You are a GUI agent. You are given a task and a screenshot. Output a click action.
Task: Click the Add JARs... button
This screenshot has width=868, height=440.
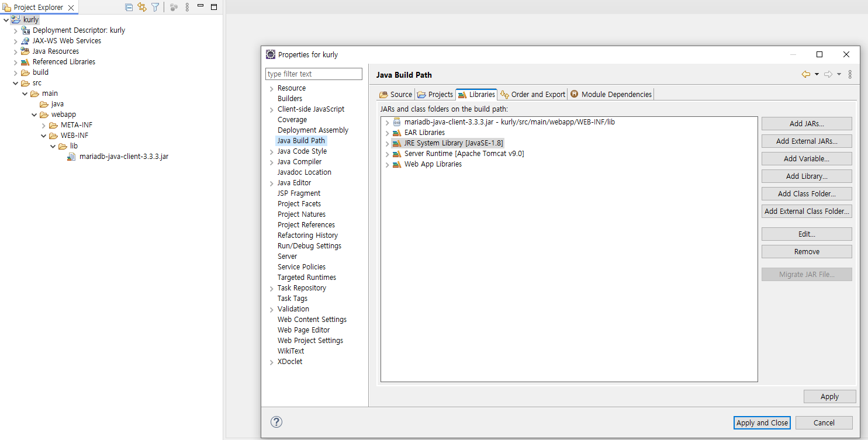click(x=807, y=123)
